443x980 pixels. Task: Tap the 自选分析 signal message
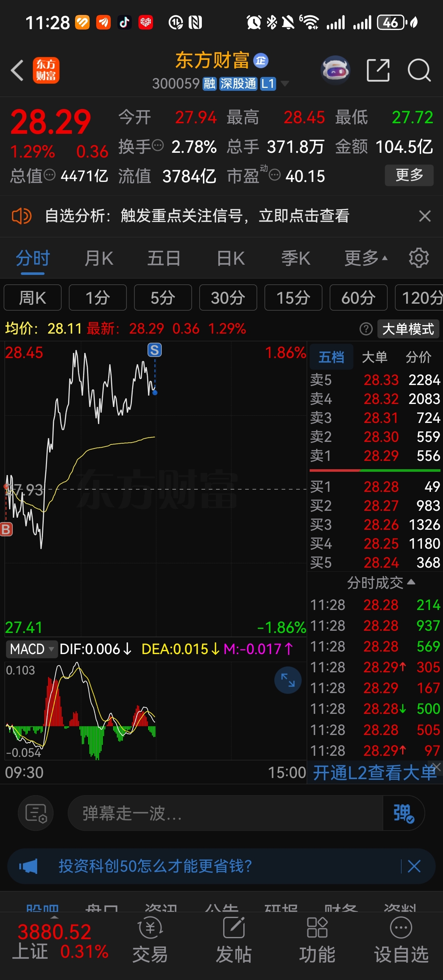(197, 216)
